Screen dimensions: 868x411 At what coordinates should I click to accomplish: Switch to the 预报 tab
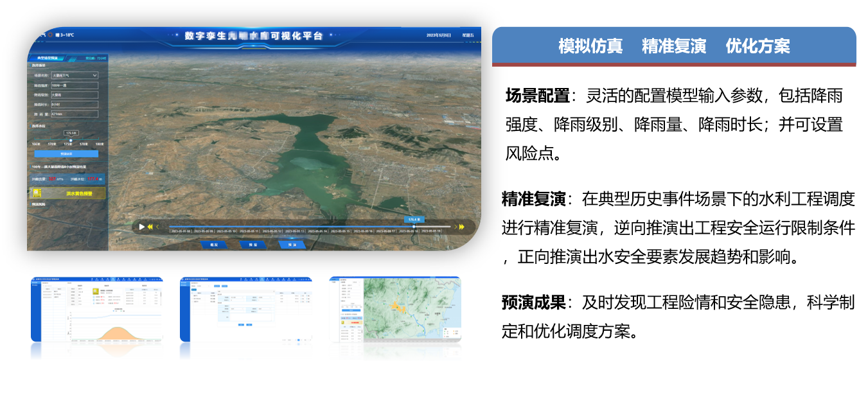(253, 245)
